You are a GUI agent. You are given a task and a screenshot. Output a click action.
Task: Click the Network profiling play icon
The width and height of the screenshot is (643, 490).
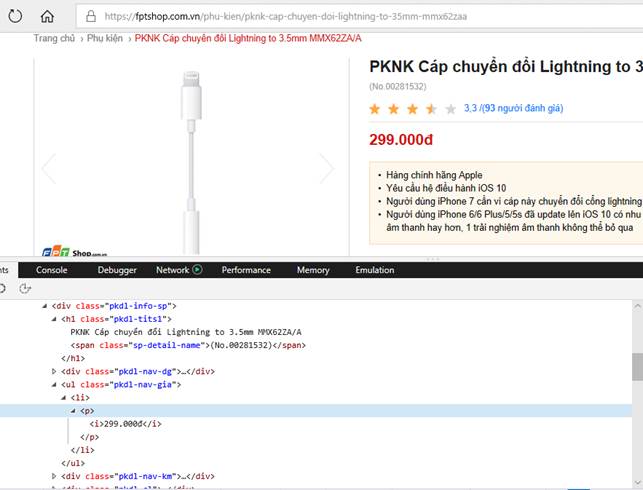(197, 269)
